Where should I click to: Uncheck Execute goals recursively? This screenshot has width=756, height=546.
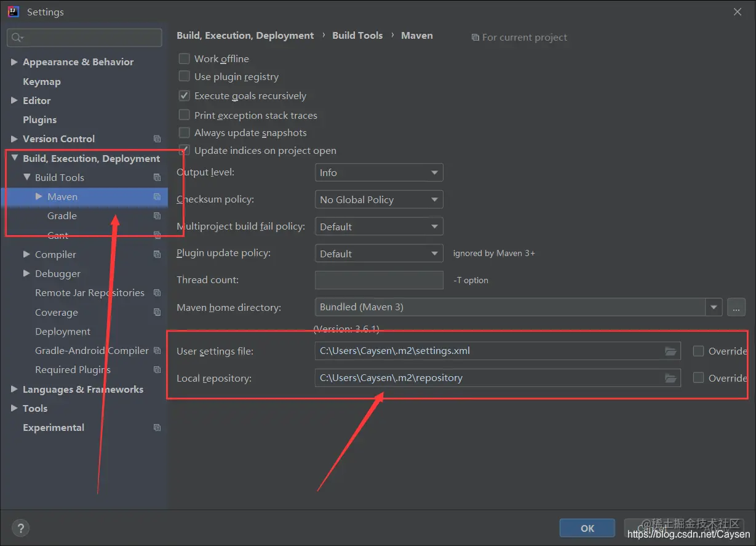pos(184,95)
